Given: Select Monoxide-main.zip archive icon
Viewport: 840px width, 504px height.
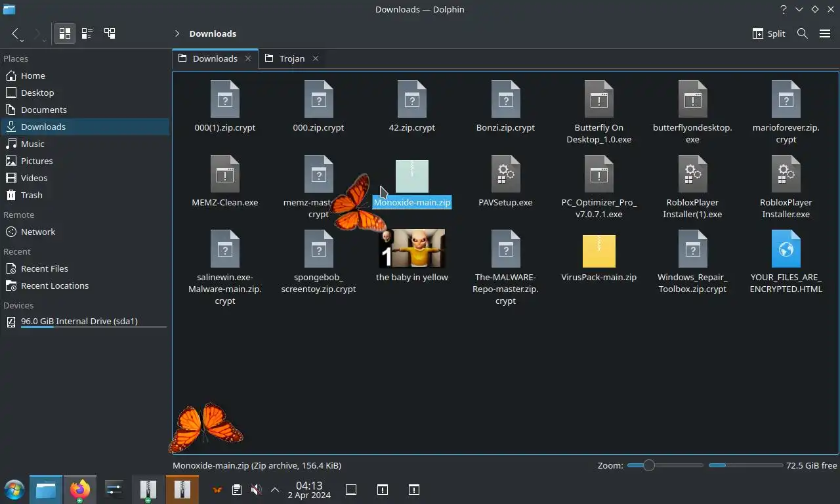Looking at the screenshot, I should click(412, 176).
